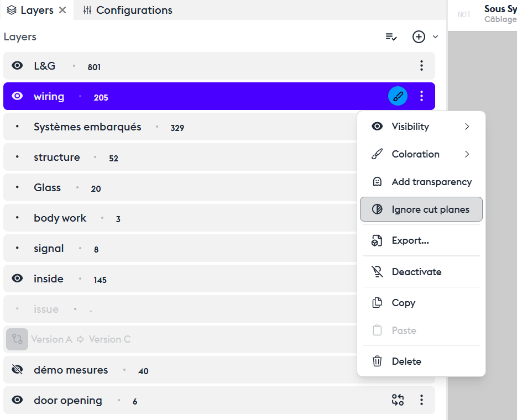
Task: Toggle visibility of the inside layer
Action: (18, 279)
